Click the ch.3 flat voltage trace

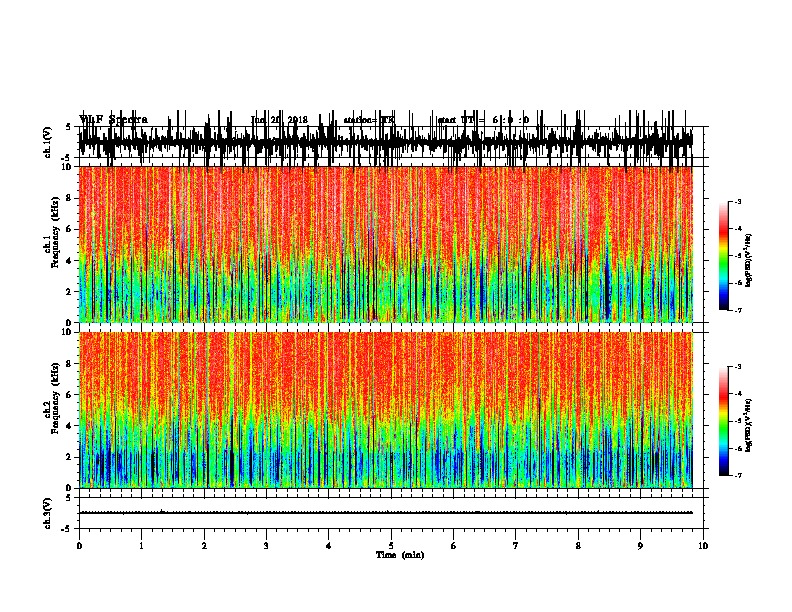(385, 513)
